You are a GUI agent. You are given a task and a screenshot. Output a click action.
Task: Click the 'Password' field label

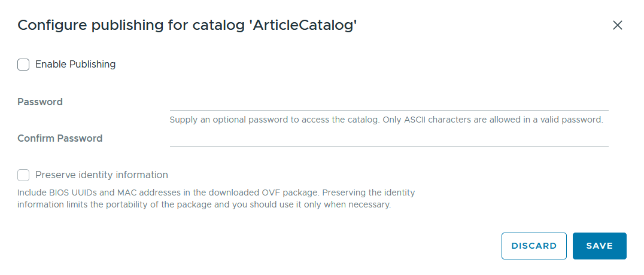[x=40, y=102]
